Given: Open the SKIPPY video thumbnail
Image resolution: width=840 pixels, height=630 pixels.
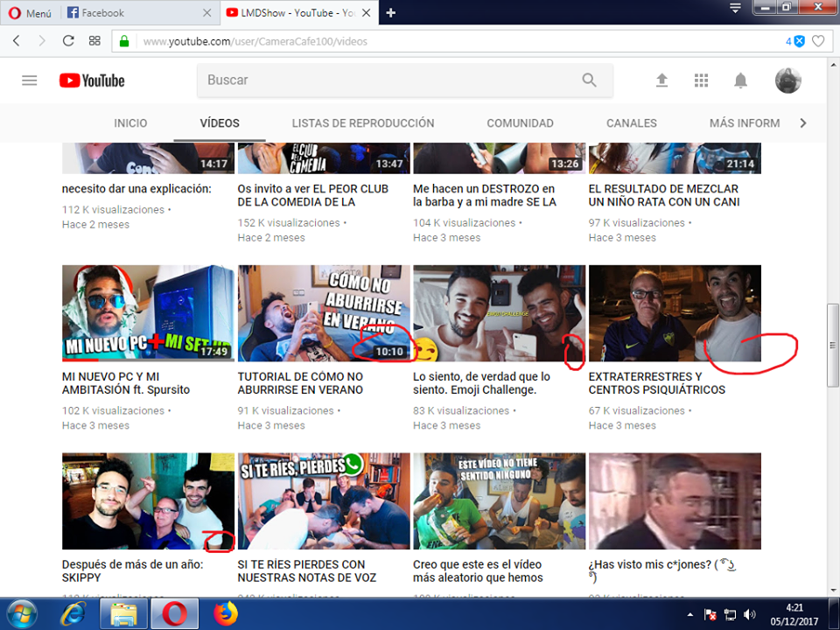Looking at the screenshot, I should click(x=148, y=500).
